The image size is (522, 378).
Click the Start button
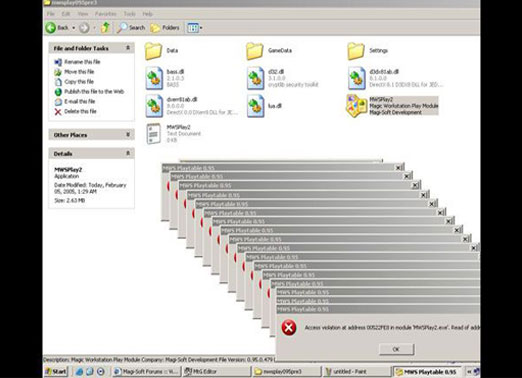pyautogui.click(x=56, y=371)
